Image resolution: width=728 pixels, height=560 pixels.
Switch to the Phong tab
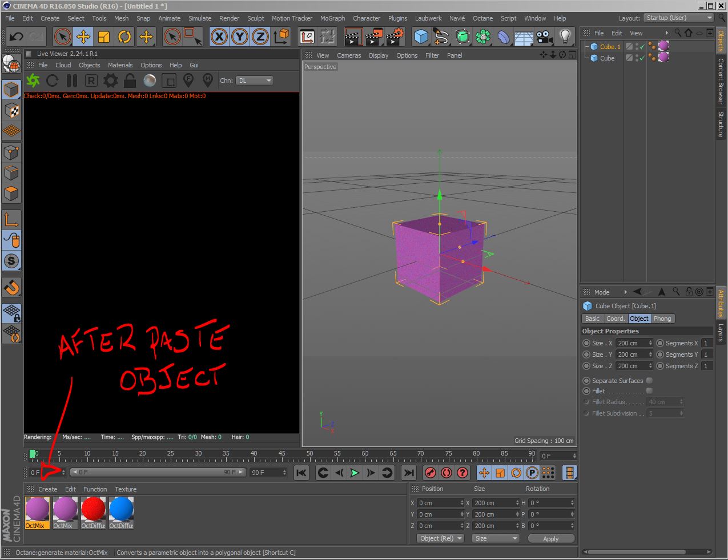pos(662,319)
